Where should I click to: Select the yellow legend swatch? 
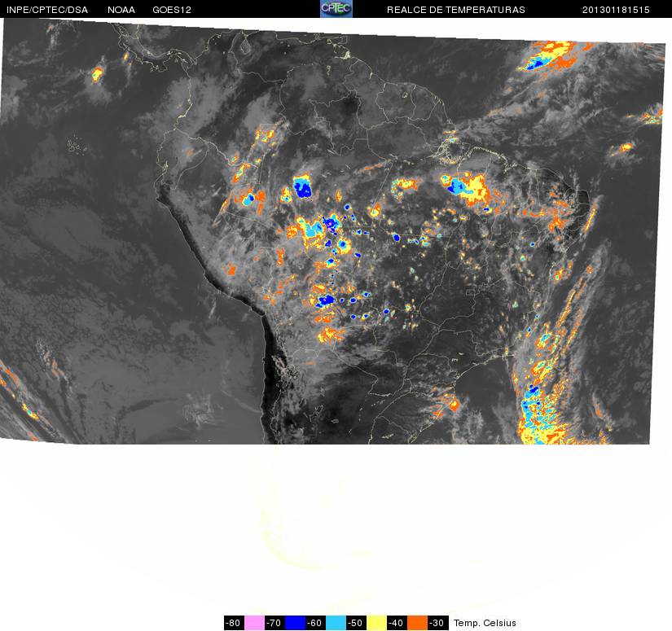376,623
